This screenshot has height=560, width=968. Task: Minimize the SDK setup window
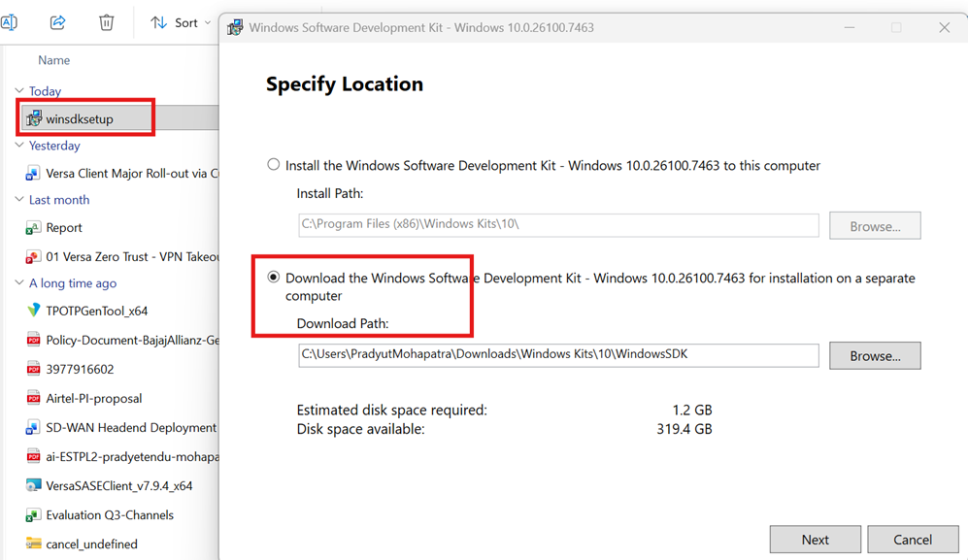(x=850, y=28)
